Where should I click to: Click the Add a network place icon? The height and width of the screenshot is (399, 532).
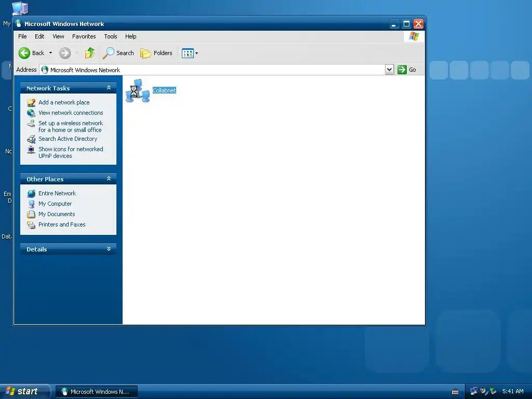click(31, 102)
